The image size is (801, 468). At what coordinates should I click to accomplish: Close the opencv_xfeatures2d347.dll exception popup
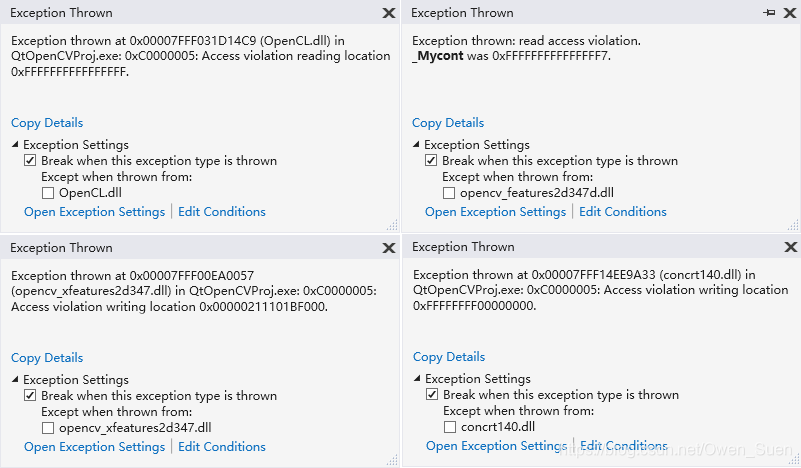tap(388, 248)
